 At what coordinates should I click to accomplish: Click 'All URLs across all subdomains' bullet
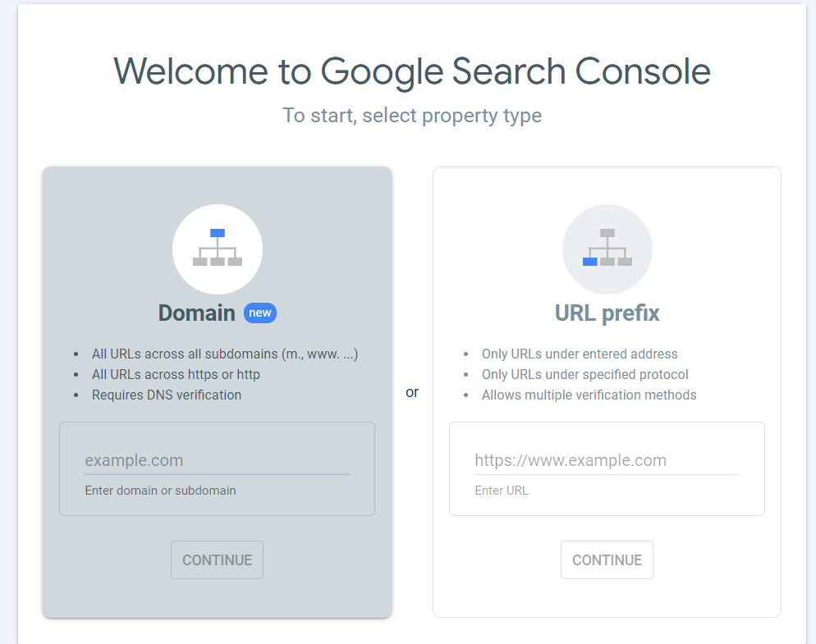(x=225, y=354)
